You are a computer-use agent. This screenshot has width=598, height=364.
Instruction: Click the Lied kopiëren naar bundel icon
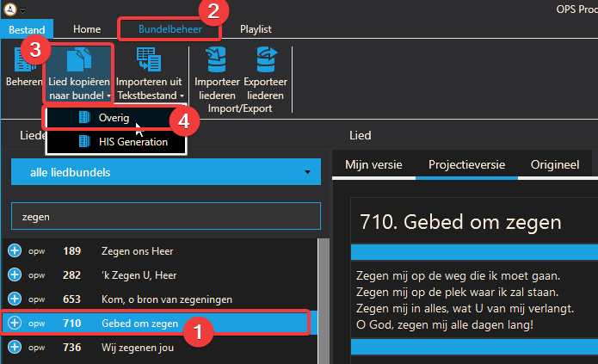pyautogui.click(x=79, y=60)
